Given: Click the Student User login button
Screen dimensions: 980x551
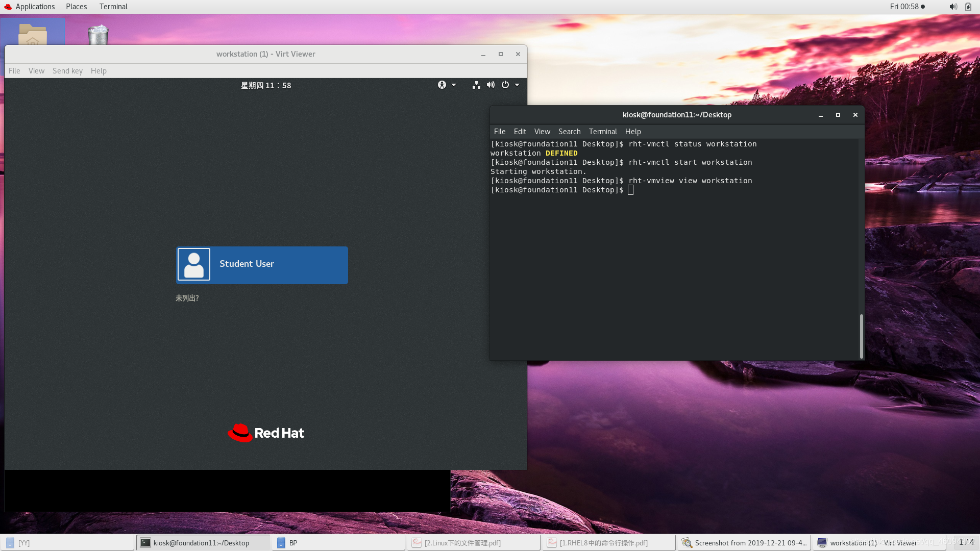Looking at the screenshot, I should tap(262, 264).
